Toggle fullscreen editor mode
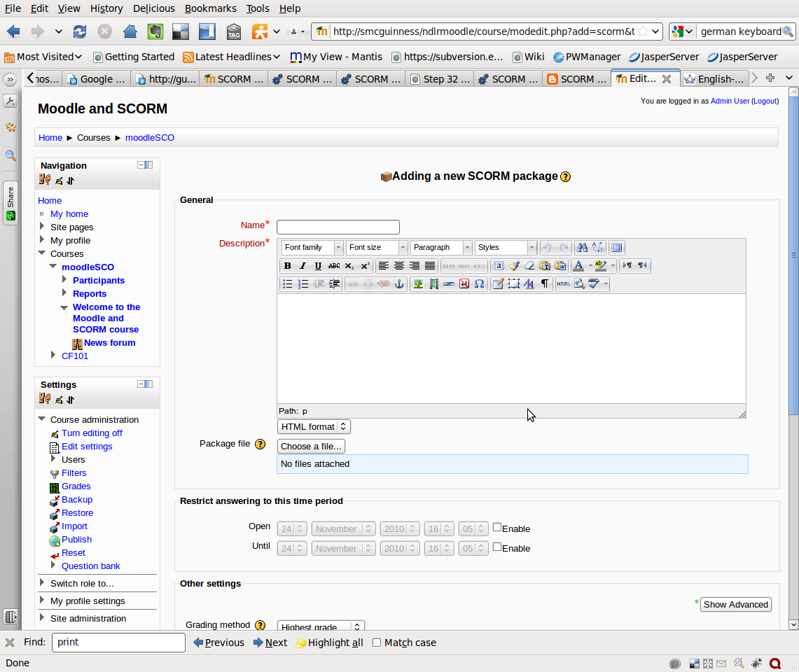The image size is (799, 672). [x=616, y=248]
